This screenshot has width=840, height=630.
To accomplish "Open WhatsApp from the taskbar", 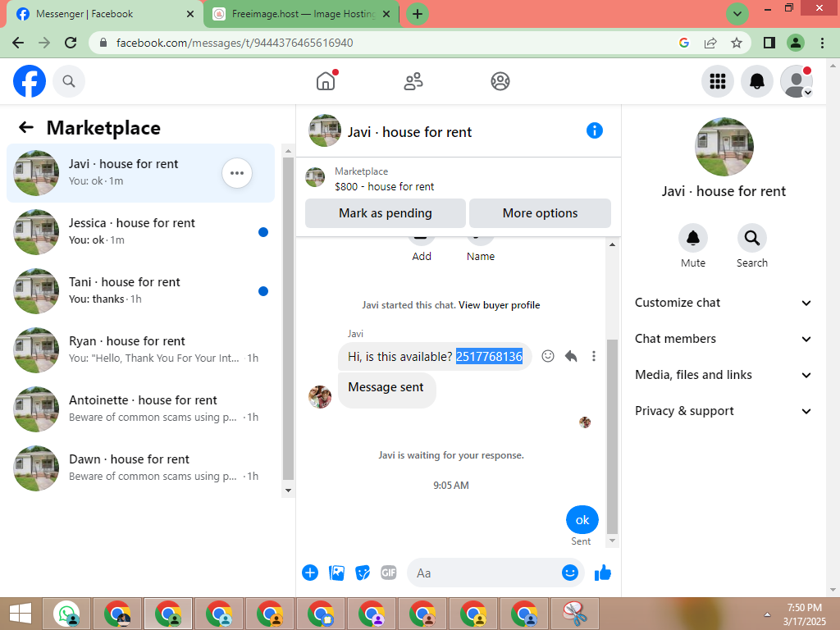I will tap(66, 614).
